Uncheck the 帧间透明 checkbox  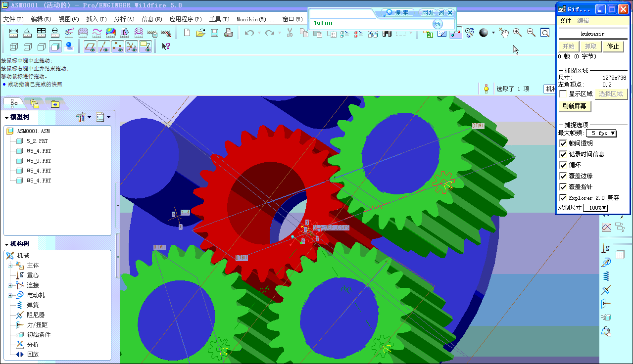[563, 143]
